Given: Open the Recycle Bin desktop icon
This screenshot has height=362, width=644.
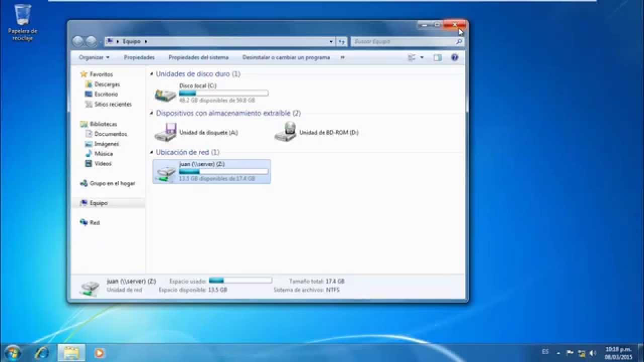Looking at the screenshot, I should 23,22.
